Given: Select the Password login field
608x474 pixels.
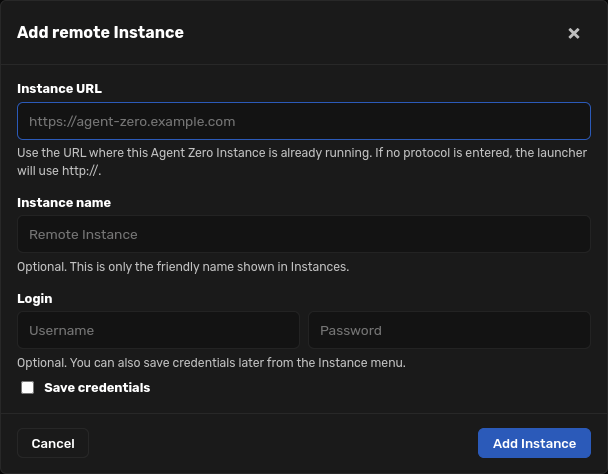Looking at the screenshot, I should [449, 330].
